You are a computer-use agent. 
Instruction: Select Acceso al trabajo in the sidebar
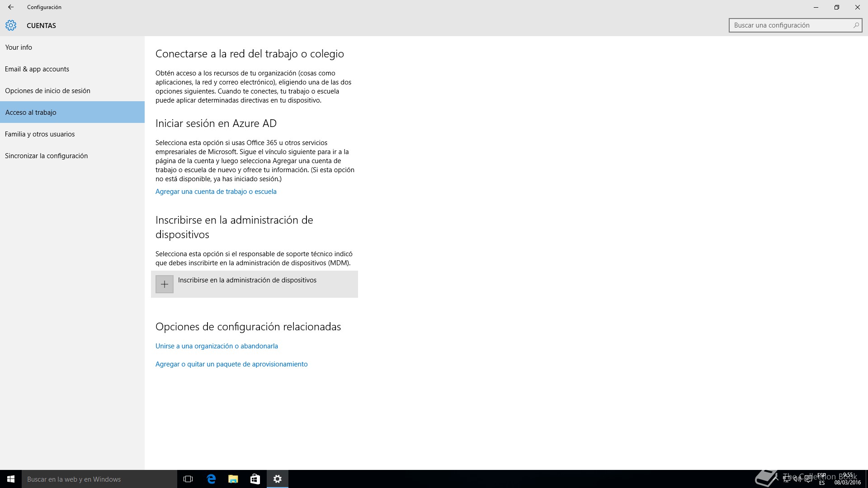pos(72,112)
